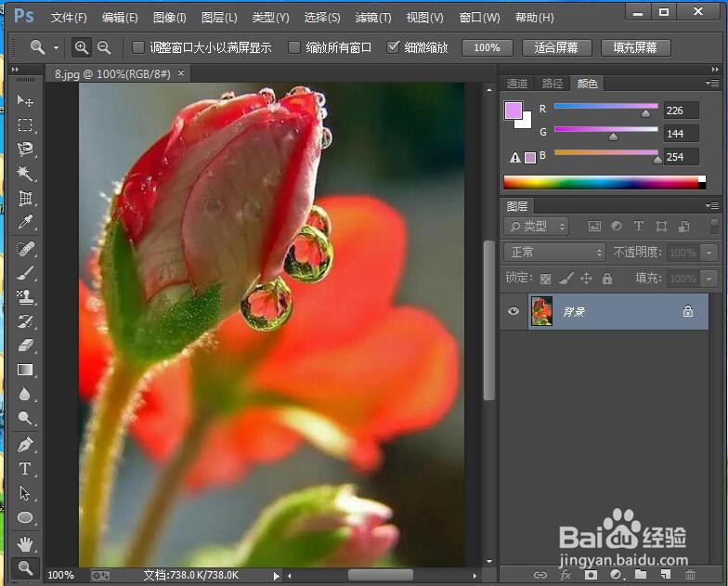This screenshot has height=586, width=728.
Task: Select the Clone Stamp tool
Action: 25,297
